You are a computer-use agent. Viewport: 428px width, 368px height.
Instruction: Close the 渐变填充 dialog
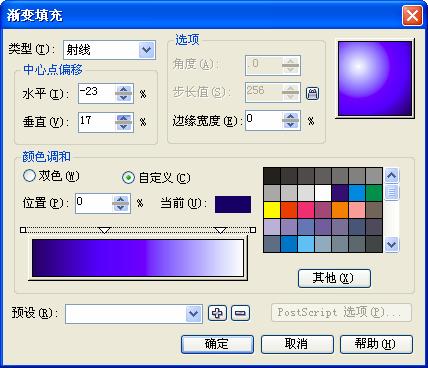[x=412, y=15]
